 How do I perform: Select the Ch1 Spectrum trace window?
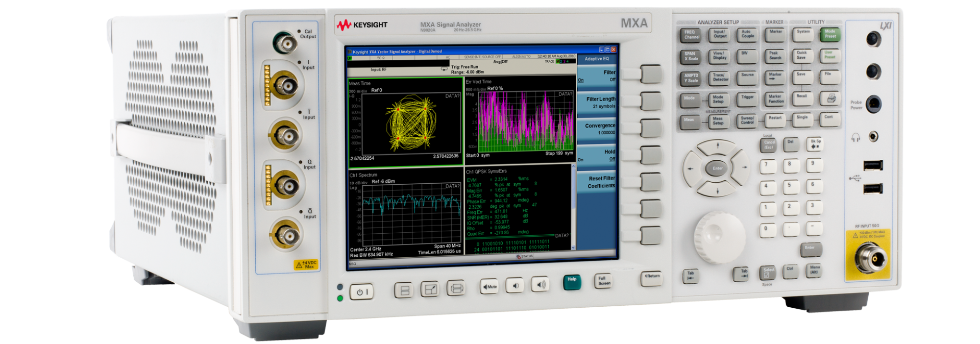[405, 213]
